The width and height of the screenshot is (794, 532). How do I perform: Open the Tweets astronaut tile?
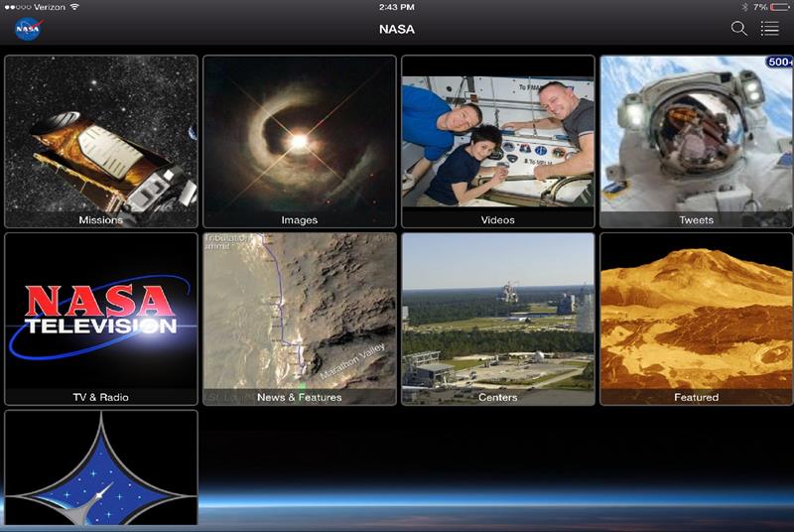697,142
